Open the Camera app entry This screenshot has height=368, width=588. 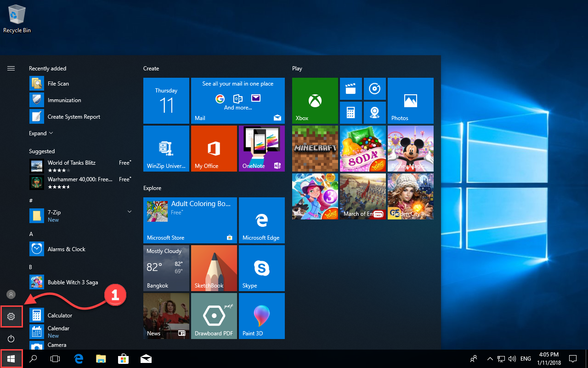[x=80, y=345]
